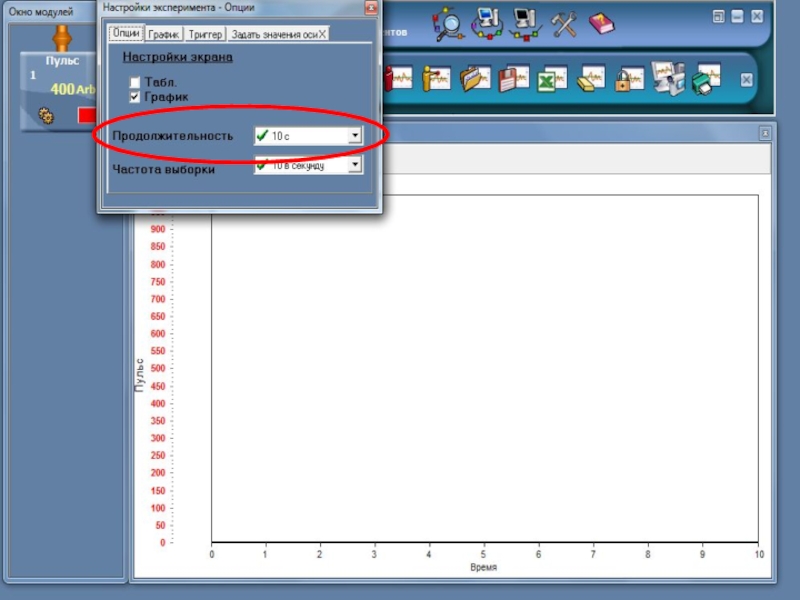Click the 5 tick on the Время axis
Screen dimensions: 800x600
click(x=483, y=554)
